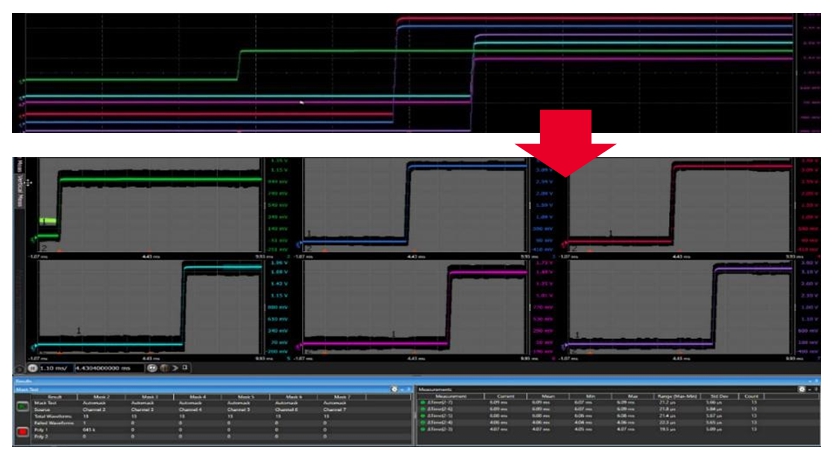Click the horizontal settings icon beside the timebase
Screen dimensions: 834x460
pyautogui.click(x=32, y=367)
